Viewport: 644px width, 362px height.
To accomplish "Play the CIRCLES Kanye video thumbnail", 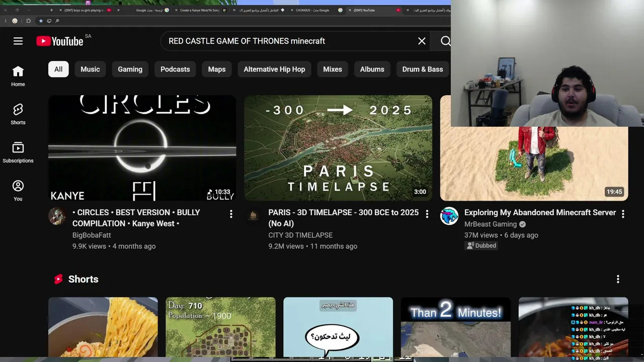I will coord(142,148).
